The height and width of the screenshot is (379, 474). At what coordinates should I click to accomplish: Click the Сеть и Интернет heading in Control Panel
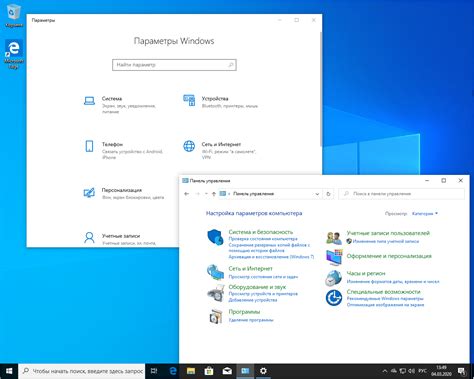point(250,268)
